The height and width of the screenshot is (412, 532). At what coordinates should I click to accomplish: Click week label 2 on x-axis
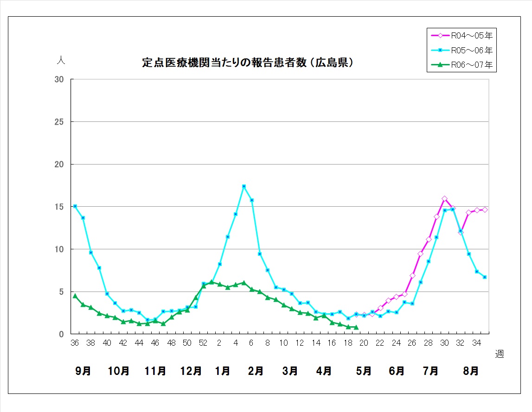[x=219, y=343]
